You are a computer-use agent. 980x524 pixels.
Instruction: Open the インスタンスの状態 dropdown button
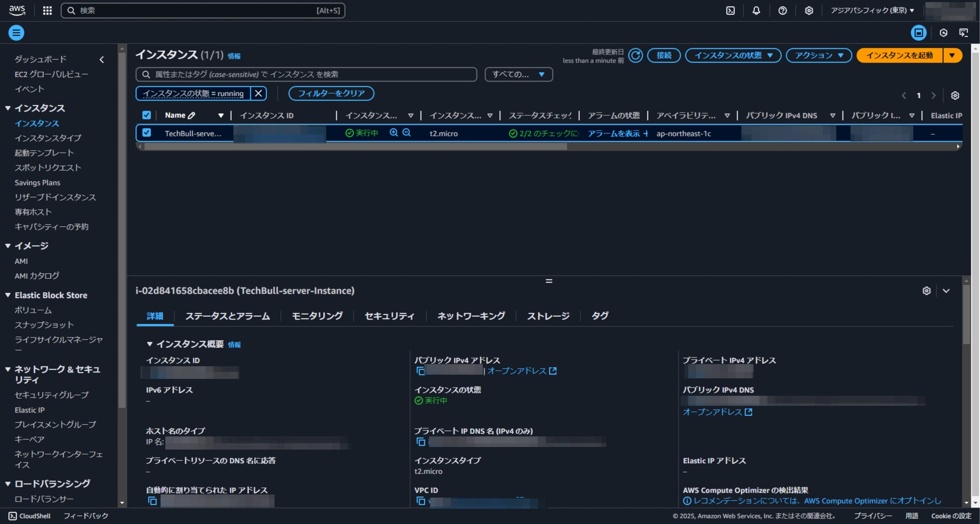[733, 56]
